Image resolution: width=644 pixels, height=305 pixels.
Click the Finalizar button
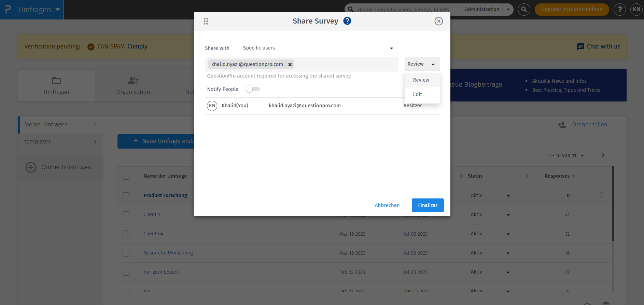pos(428,205)
